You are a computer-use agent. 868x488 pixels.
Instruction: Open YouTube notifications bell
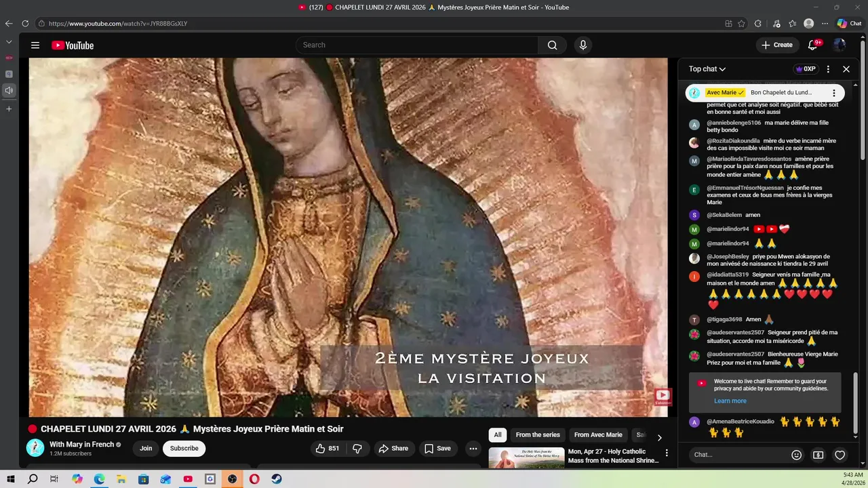[813, 45]
